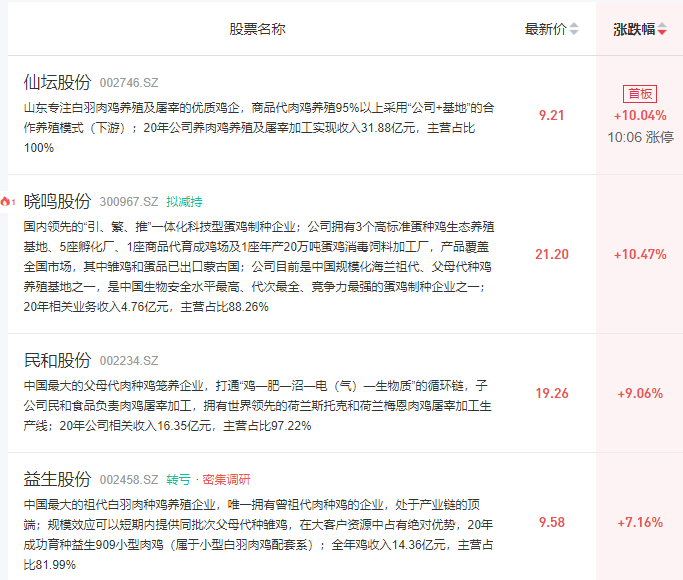
Task: Click the change value +7.16%
Action: pos(640,522)
